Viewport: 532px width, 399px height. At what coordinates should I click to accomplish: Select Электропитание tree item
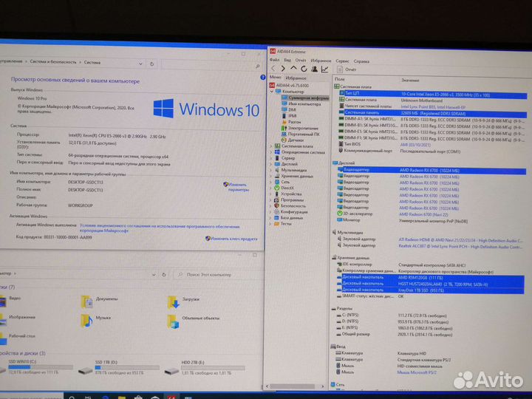300,128
